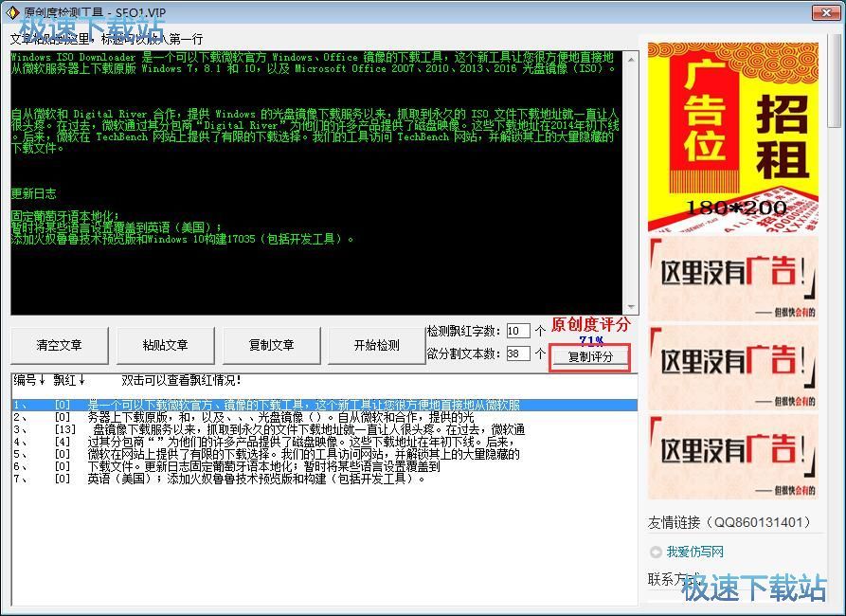Click the text area scrollbar down arrow
The width and height of the screenshot is (846, 616).
point(631,308)
